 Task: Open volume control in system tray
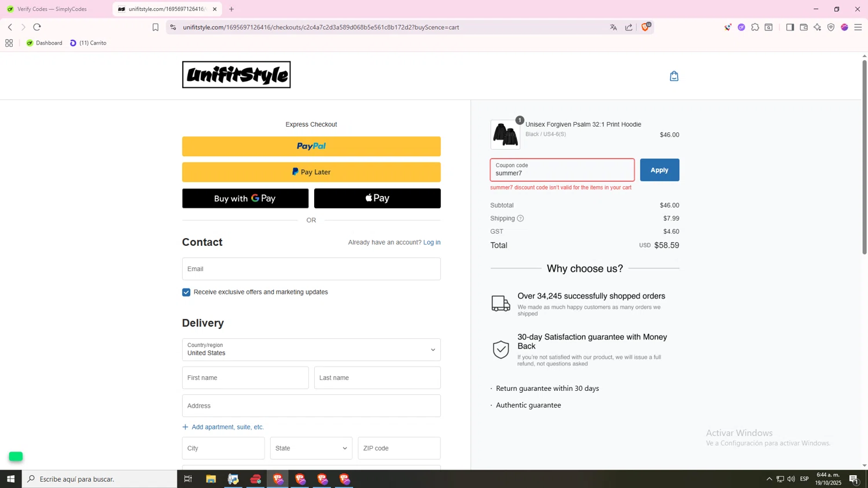(791, 479)
